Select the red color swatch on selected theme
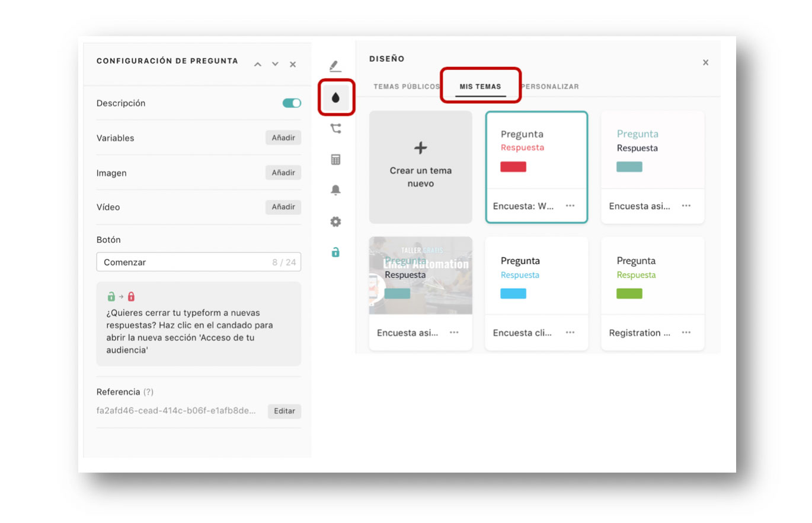 pos(513,167)
